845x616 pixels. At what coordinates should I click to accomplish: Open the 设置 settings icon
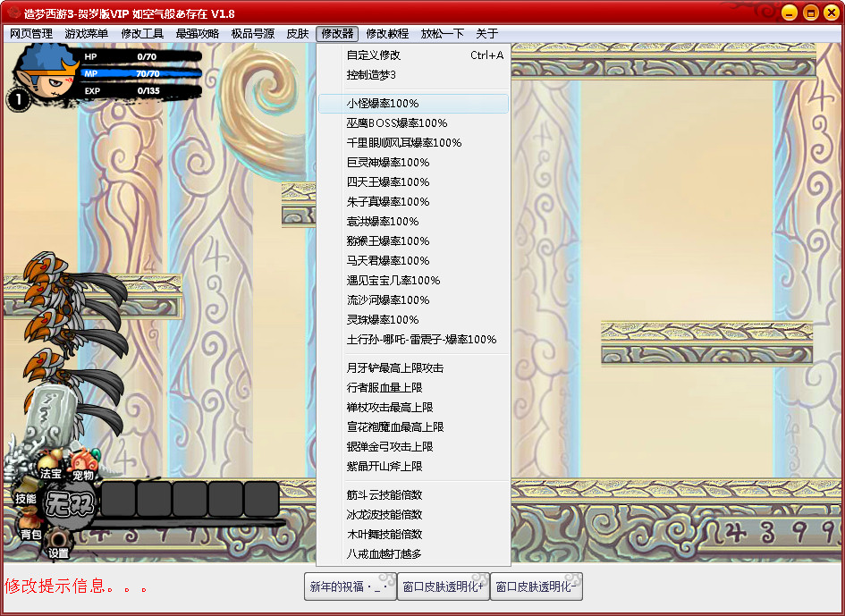[x=58, y=544]
